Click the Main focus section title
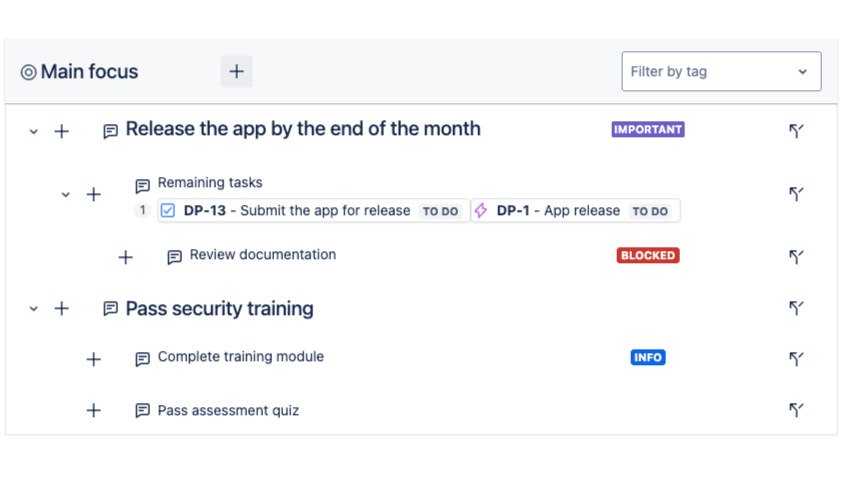 pos(89,72)
